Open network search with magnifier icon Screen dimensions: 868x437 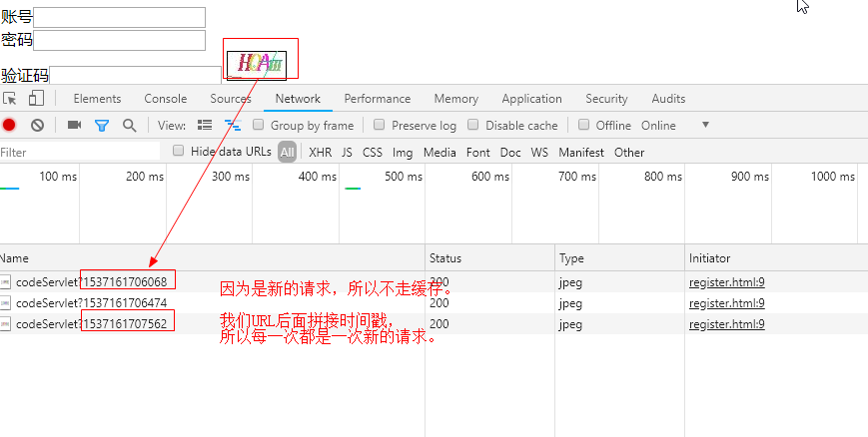pyautogui.click(x=130, y=126)
